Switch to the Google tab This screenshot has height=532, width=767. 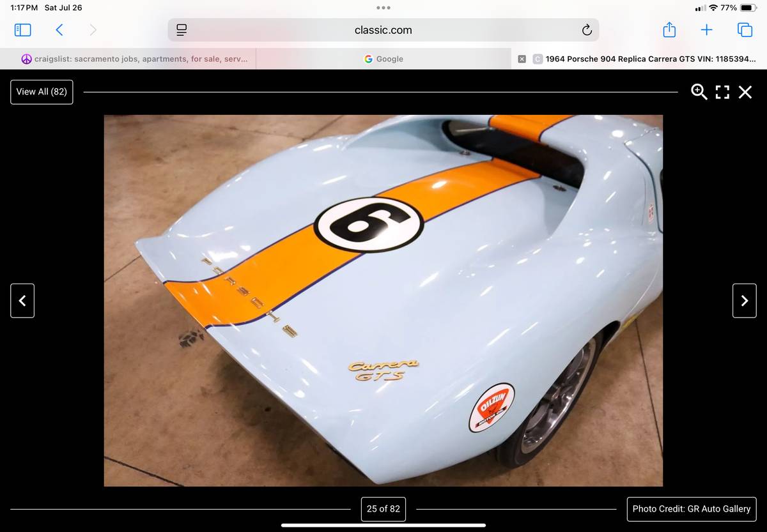click(x=383, y=59)
